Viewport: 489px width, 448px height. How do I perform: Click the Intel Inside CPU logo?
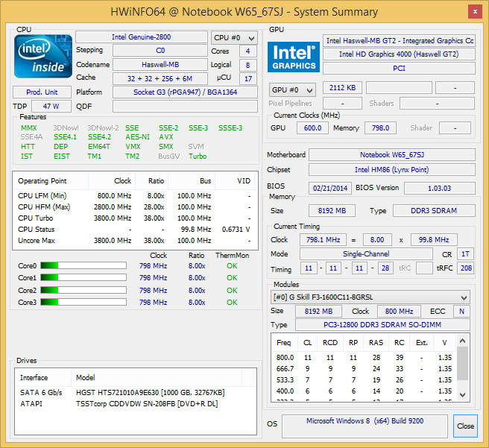click(x=43, y=57)
